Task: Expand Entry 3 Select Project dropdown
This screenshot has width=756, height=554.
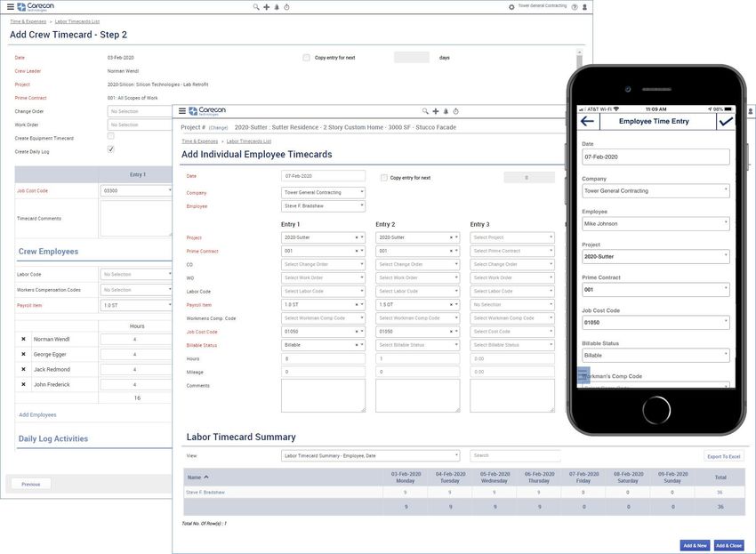Action: click(512, 237)
